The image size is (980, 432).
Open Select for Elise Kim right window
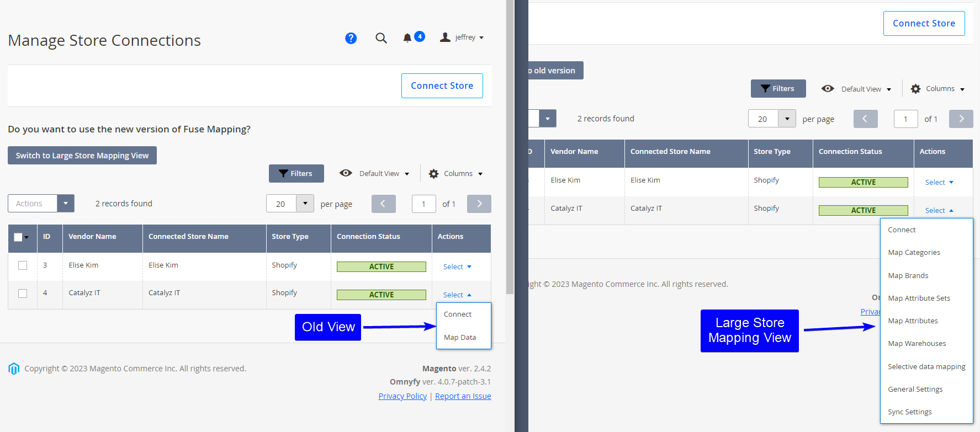[939, 183]
